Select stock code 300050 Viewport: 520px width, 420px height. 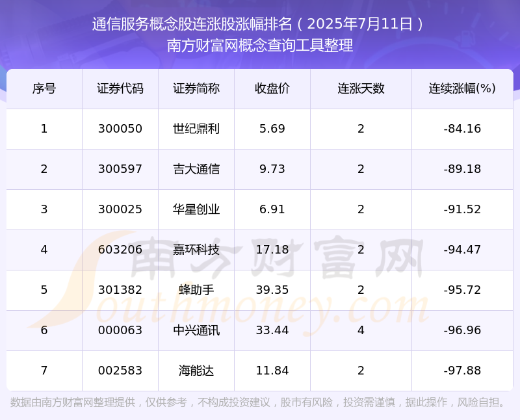tap(120, 129)
